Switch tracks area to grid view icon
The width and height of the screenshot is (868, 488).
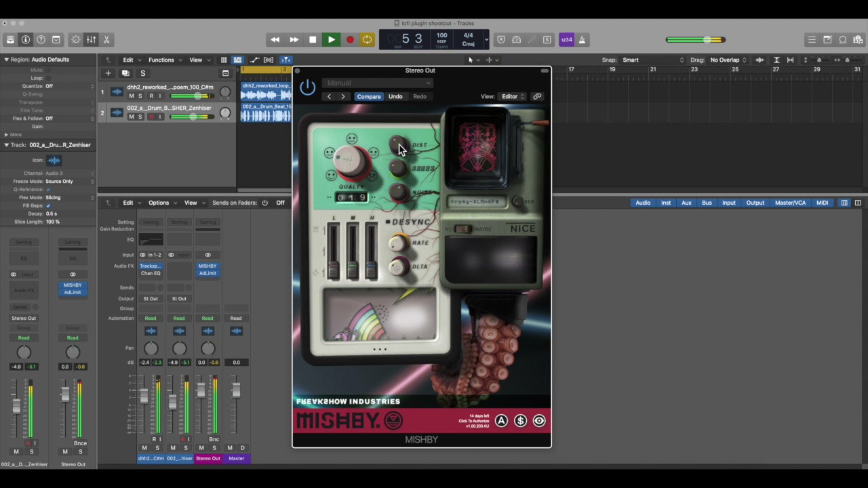[224, 60]
